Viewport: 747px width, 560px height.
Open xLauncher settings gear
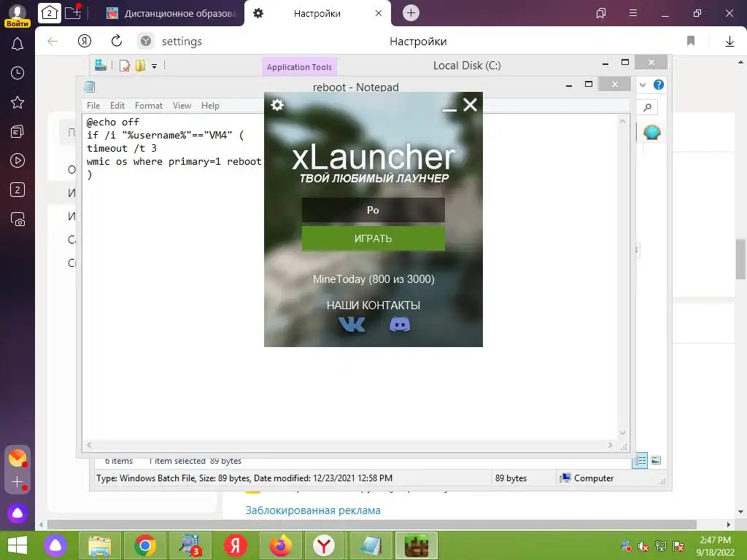click(x=277, y=105)
